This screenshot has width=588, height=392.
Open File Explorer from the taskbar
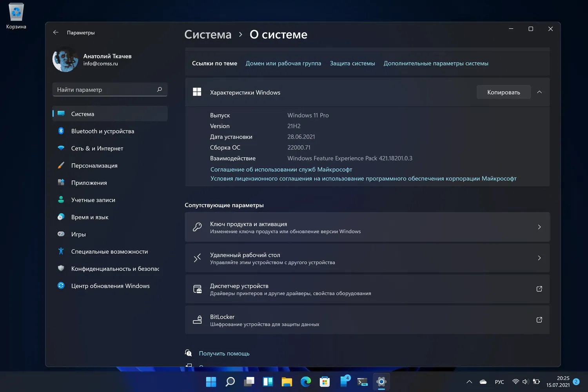287,381
